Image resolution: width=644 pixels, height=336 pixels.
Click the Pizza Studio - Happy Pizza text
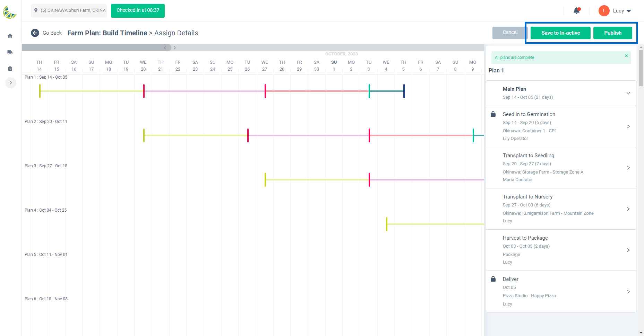[x=529, y=296]
